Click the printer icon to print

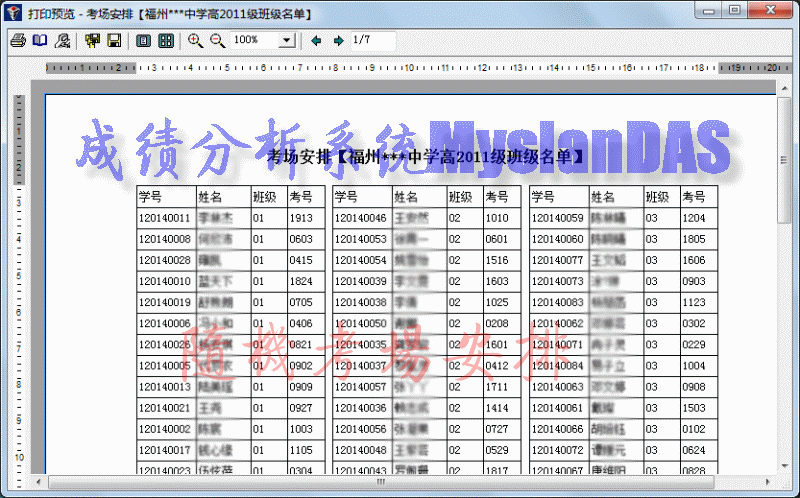click(x=17, y=41)
